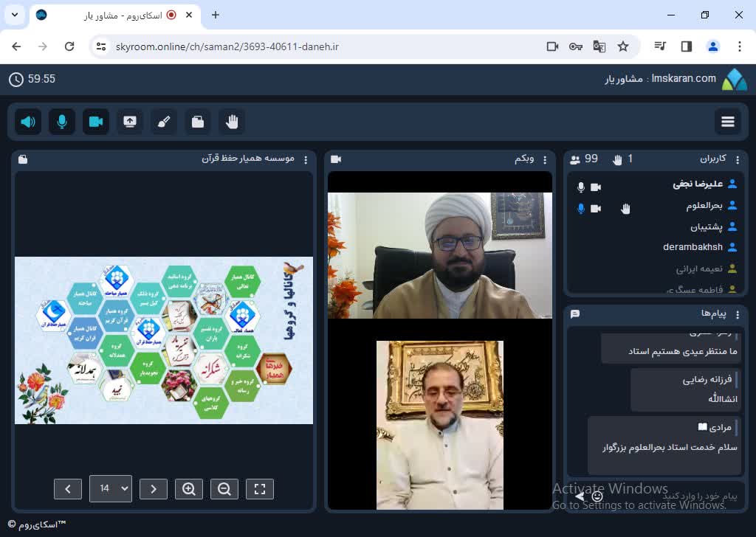756x537 pixels.
Task: Go back in the browser
Action: click(x=16, y=46)
